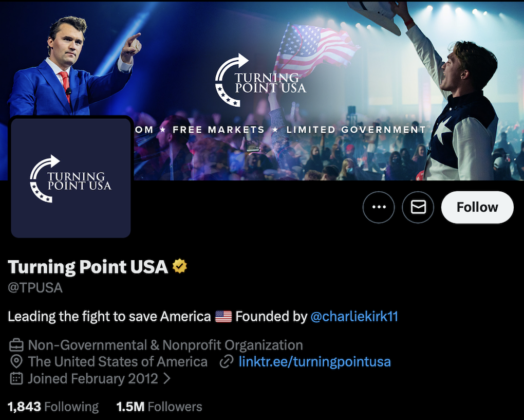This screenshot has width=524, height=420.
Task: Click the message envelope icon
Action: 418,207
